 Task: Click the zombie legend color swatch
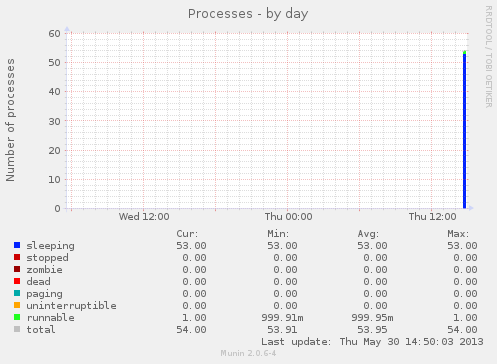click(x=17, y=269)
